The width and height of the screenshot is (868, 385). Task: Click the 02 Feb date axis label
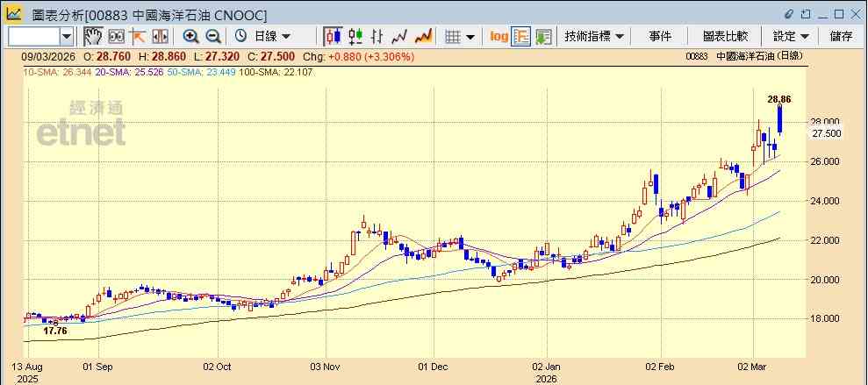(x=661, y=367)
